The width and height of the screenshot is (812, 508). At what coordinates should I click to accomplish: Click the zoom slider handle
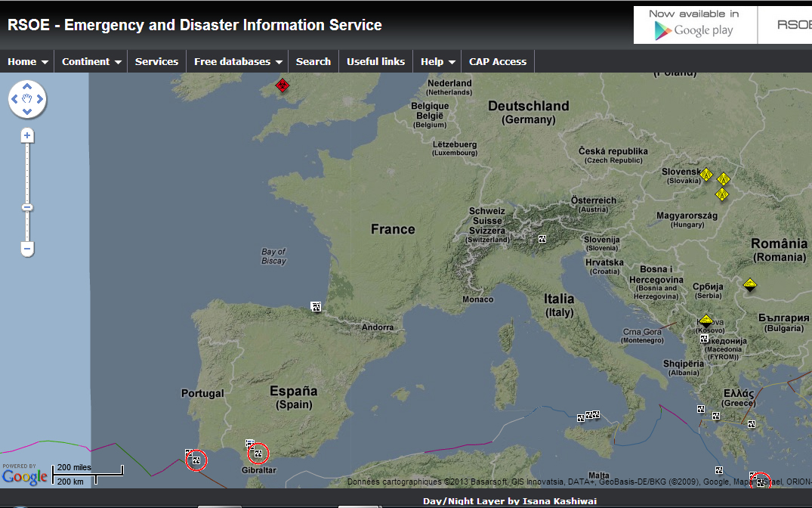coord(27,207)
